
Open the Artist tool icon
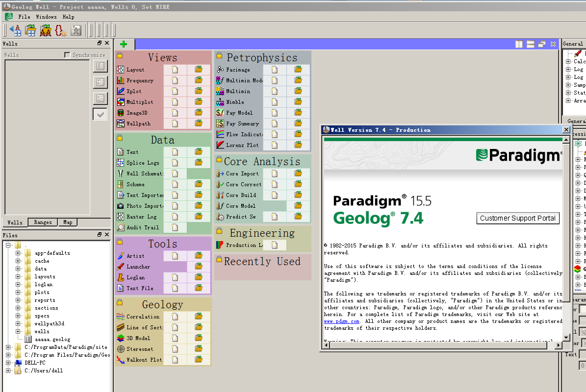(120, 256)
